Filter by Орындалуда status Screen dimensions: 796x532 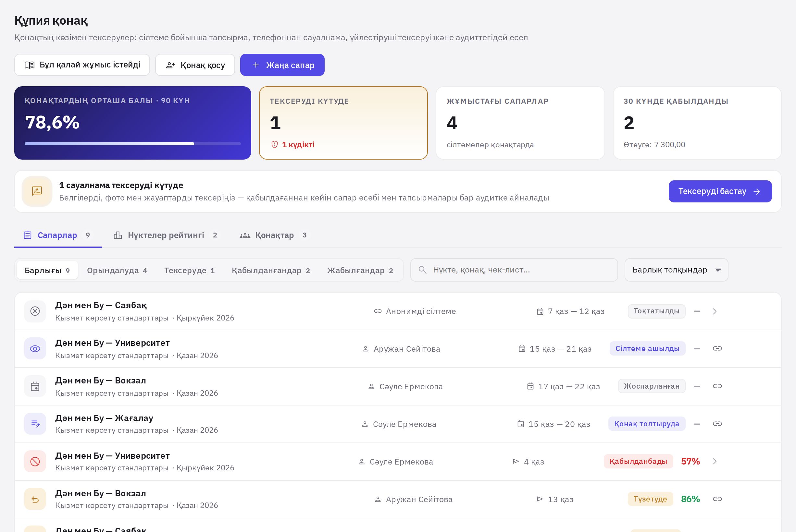[x=117, y=271]
